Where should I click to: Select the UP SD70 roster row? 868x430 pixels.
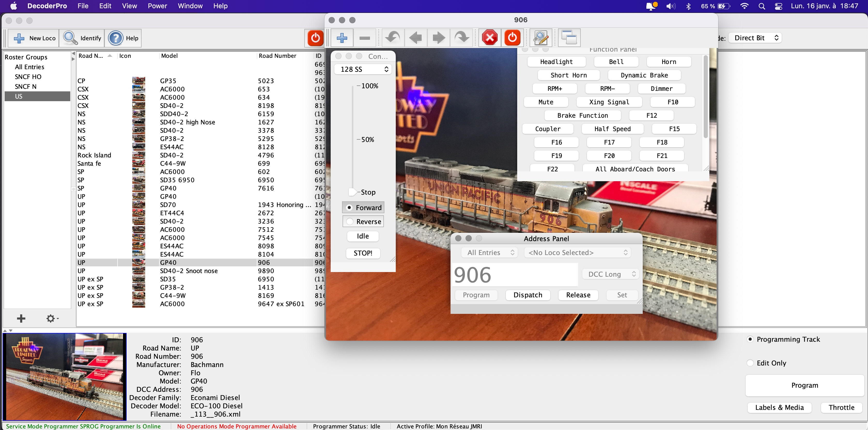[200, 205]
